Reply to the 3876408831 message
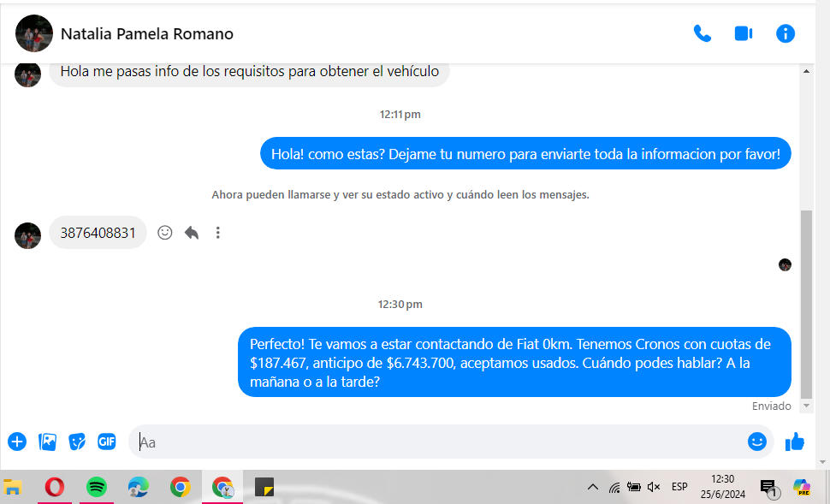This screenshot has height=504, width=830. coord(192,233)
